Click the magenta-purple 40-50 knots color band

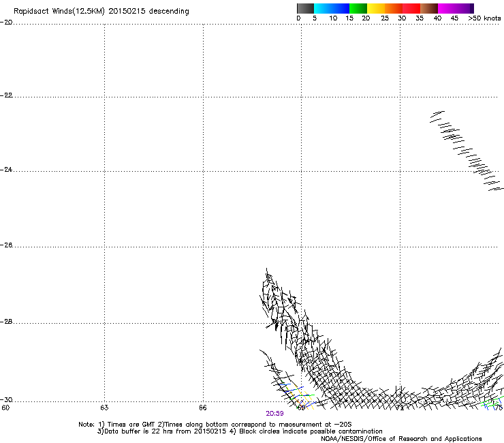456,8
